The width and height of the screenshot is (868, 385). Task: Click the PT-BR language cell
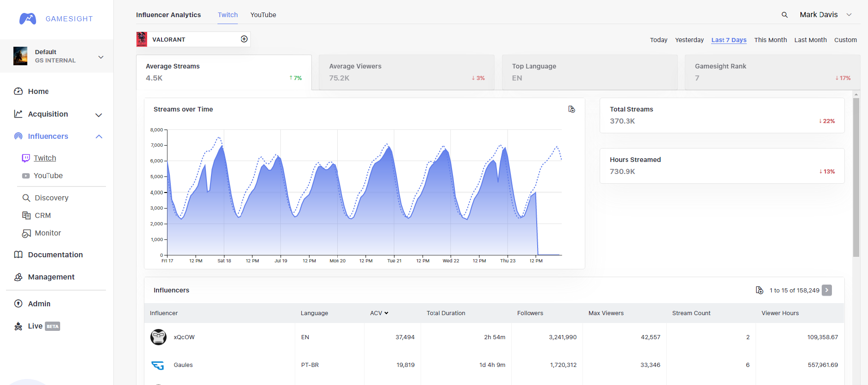tap(310, 365)
